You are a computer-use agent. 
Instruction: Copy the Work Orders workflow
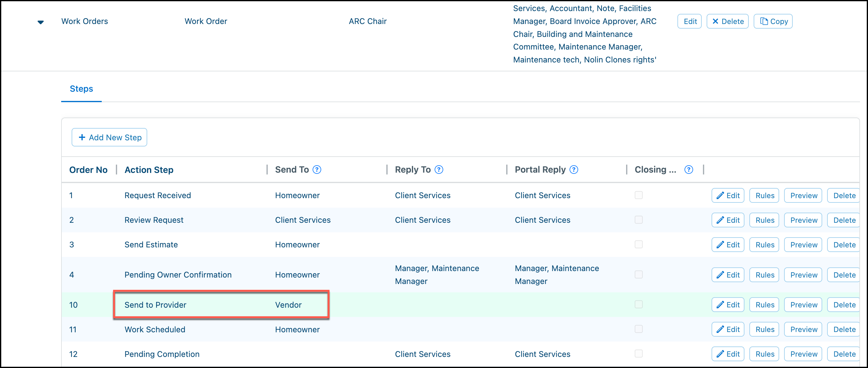pyautogui.click(x=773, y=21)
